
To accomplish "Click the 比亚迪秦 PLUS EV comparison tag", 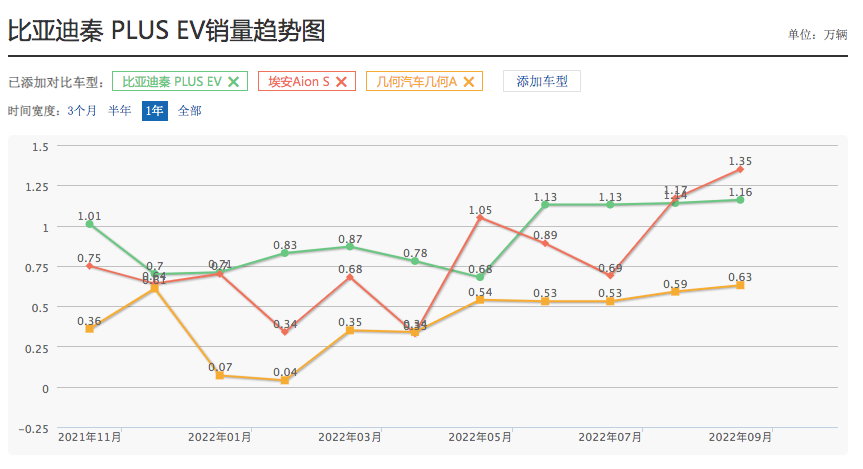I will (x=180, y=81).
